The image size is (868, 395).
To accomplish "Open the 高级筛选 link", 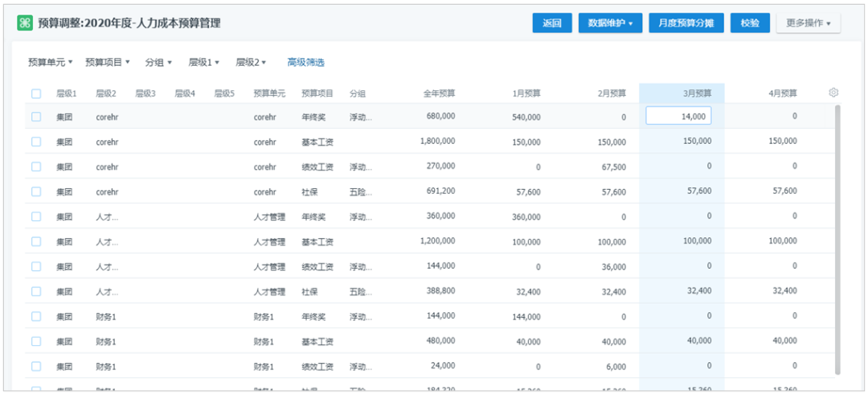I will click(x=305, y=63).
